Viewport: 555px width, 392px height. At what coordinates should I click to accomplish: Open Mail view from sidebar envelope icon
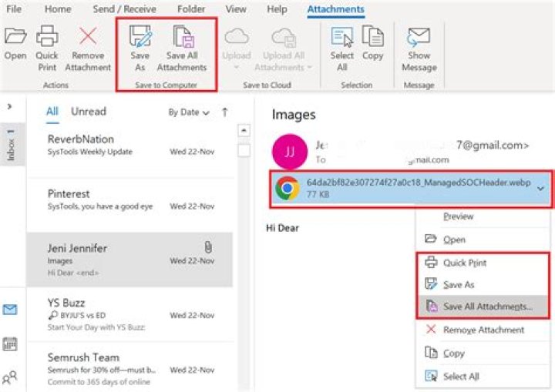(9, 310)
